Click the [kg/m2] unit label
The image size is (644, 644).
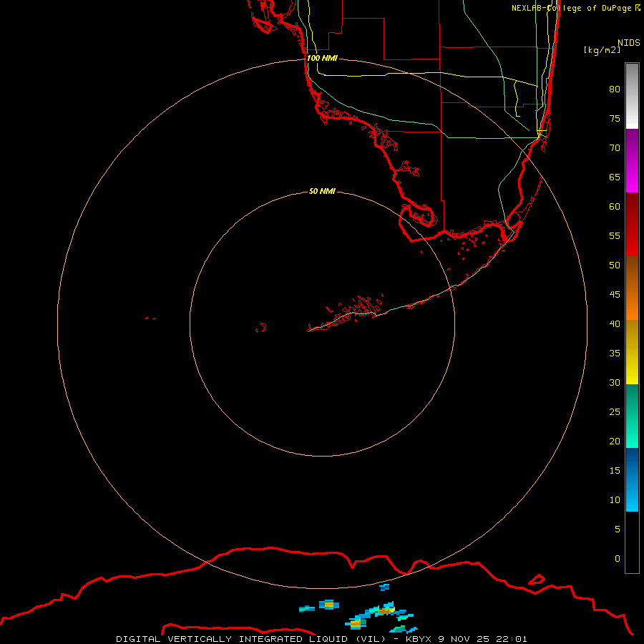click(602, 49)
